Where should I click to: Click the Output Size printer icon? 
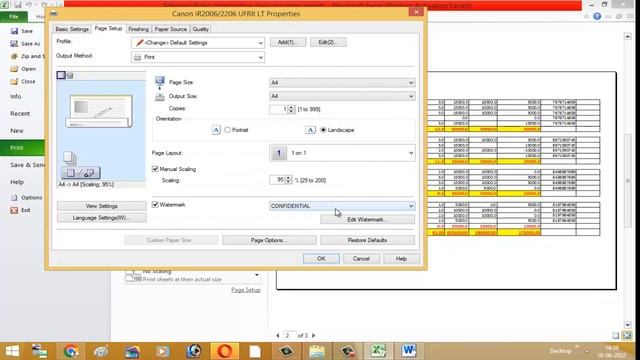(160, 96)
